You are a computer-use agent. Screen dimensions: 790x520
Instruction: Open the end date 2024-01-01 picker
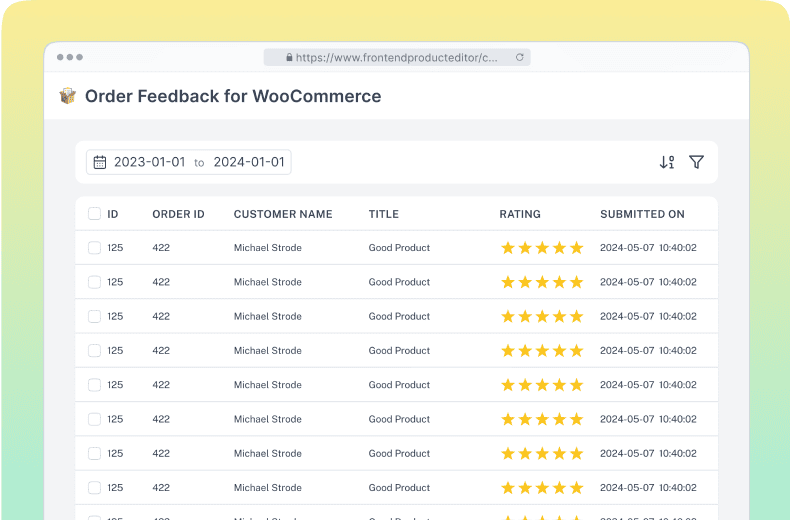[249, 162]
